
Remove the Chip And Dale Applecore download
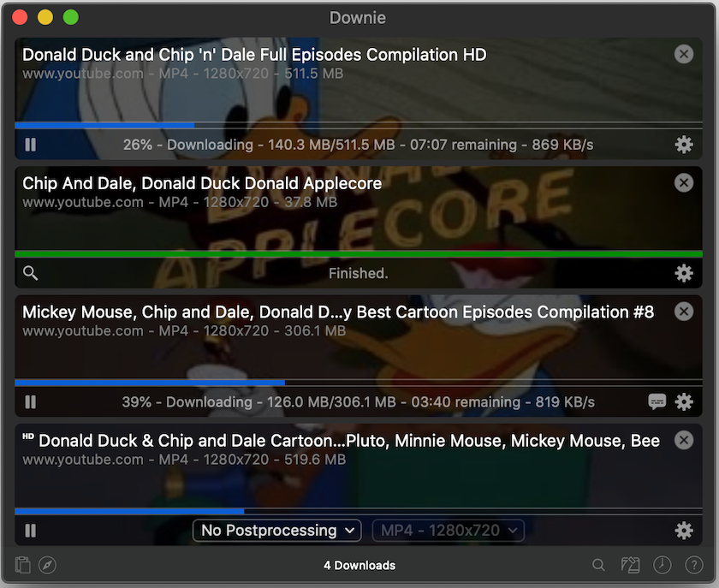pos(684,183)
